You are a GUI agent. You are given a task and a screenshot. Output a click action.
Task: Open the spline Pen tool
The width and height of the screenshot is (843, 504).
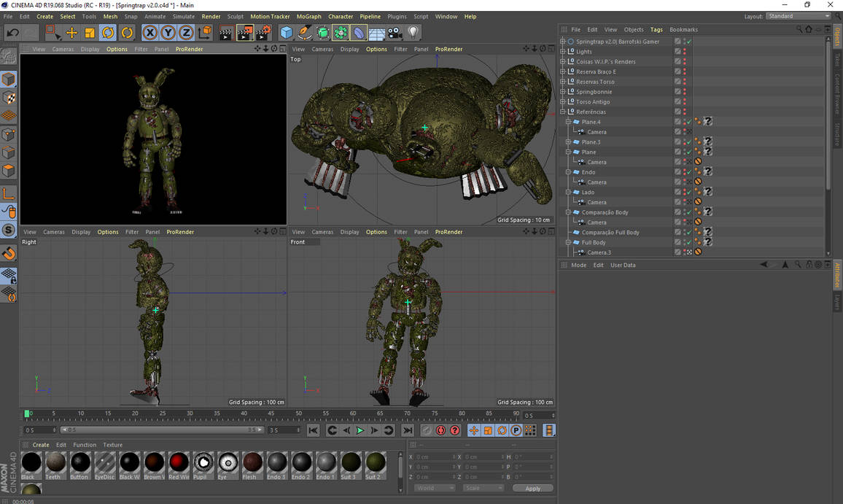[304, 33]
